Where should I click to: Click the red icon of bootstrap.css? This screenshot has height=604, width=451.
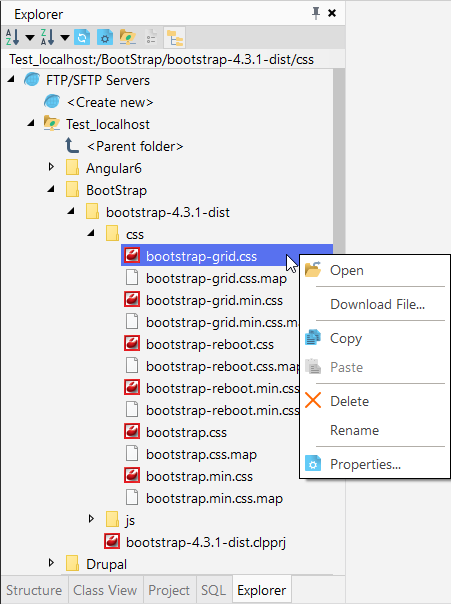point(132,431)
